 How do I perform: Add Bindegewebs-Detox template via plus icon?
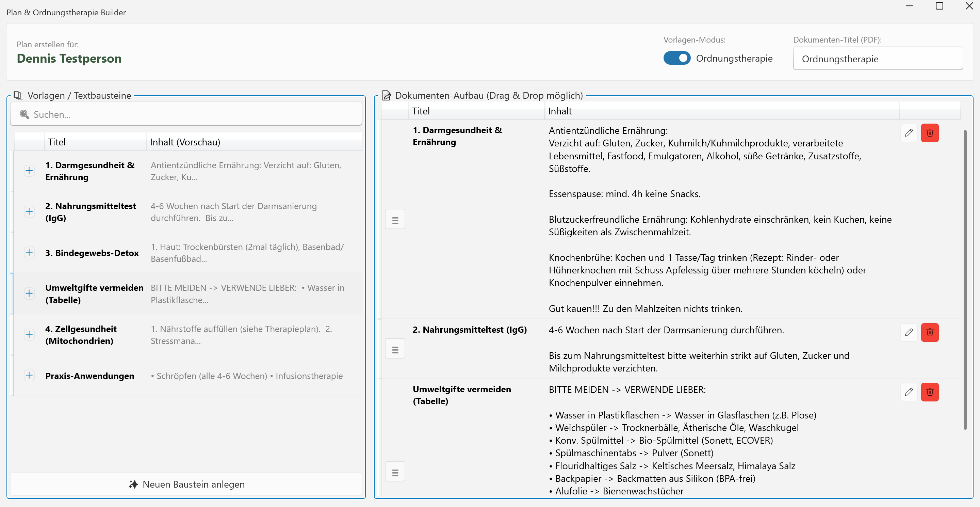pyautogui.click(x=29, y=252)
